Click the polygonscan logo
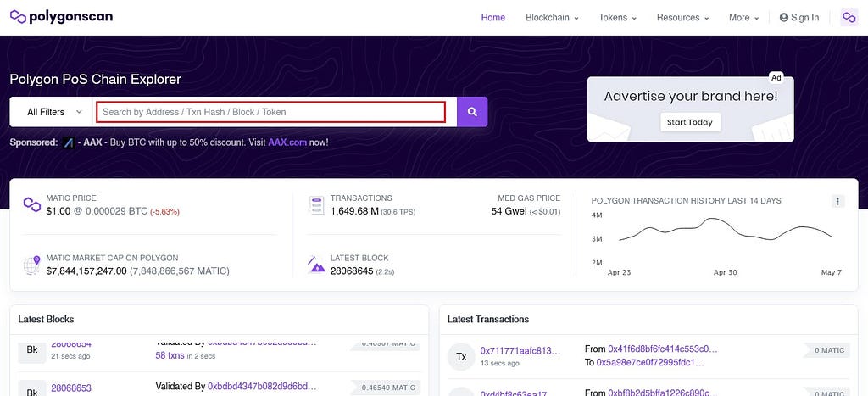Image resolution: width=868 pixels, height=396 pixels. pyautogui.click(x=61, y=17)
